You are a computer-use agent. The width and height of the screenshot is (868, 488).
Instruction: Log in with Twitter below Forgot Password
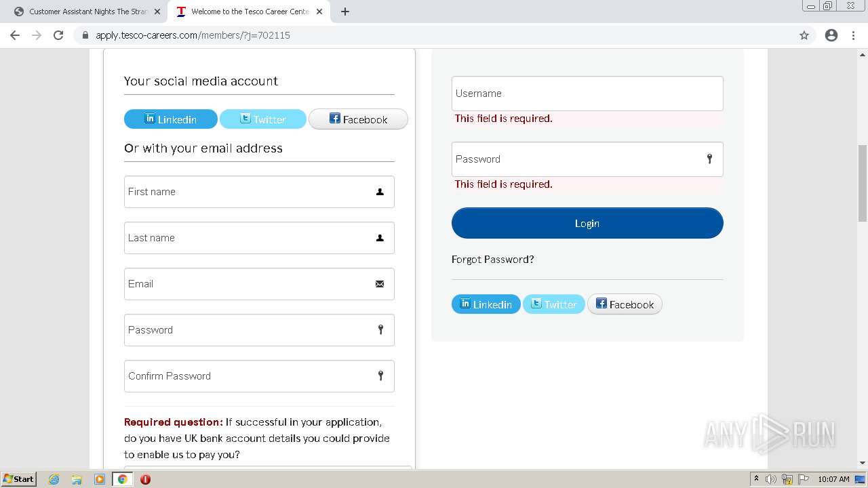(553, 304)
